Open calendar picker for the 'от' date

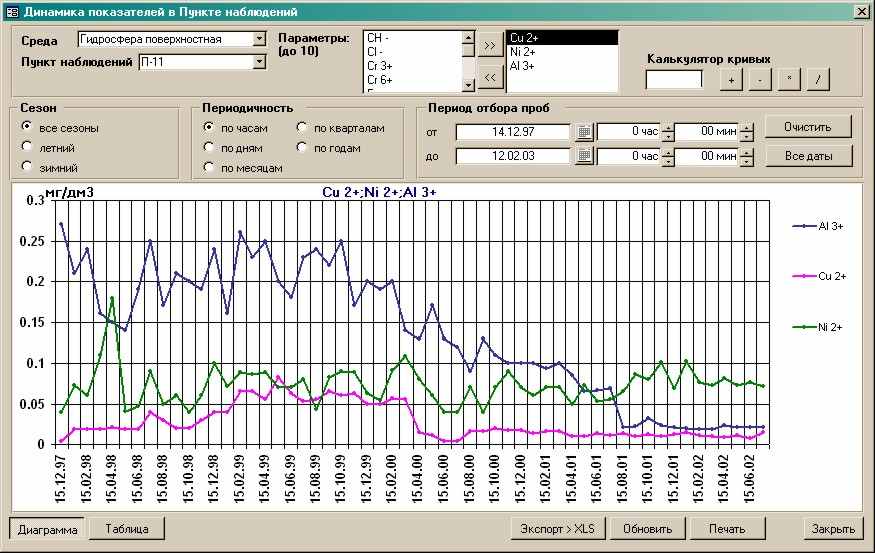[584, 132]
